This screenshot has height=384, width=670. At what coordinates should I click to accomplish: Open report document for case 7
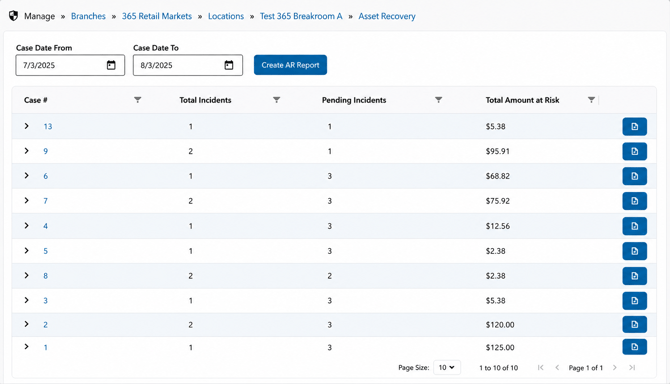click(635, 201)
